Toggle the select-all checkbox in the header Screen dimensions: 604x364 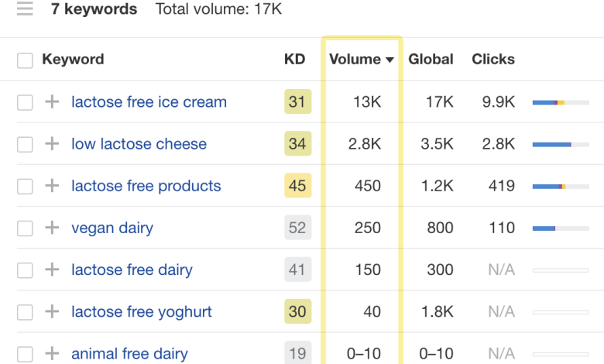25,60
